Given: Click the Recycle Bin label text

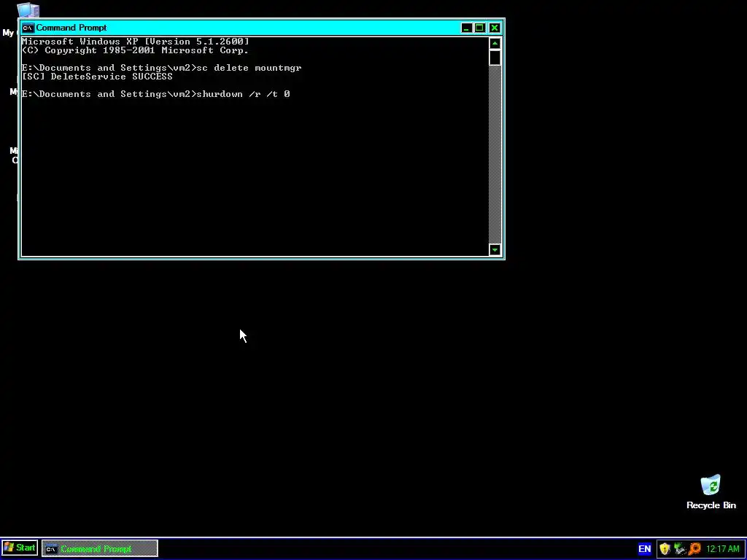Looking at the screenshot, I should [711, 505].
